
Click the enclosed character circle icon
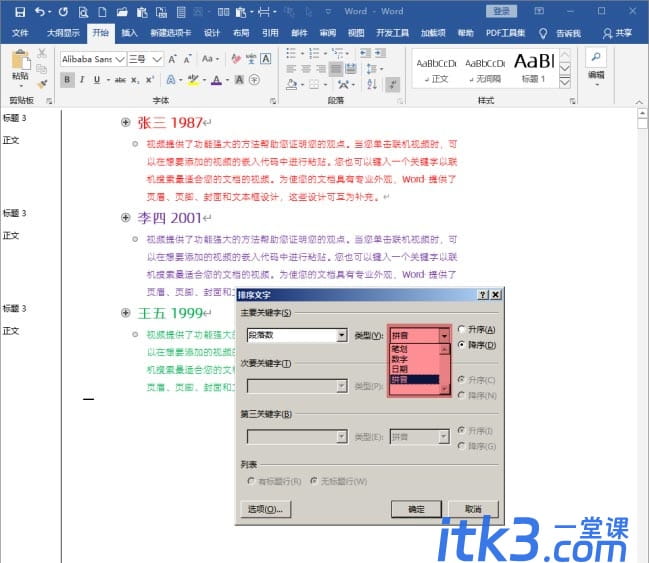click(x=255, y=79)
